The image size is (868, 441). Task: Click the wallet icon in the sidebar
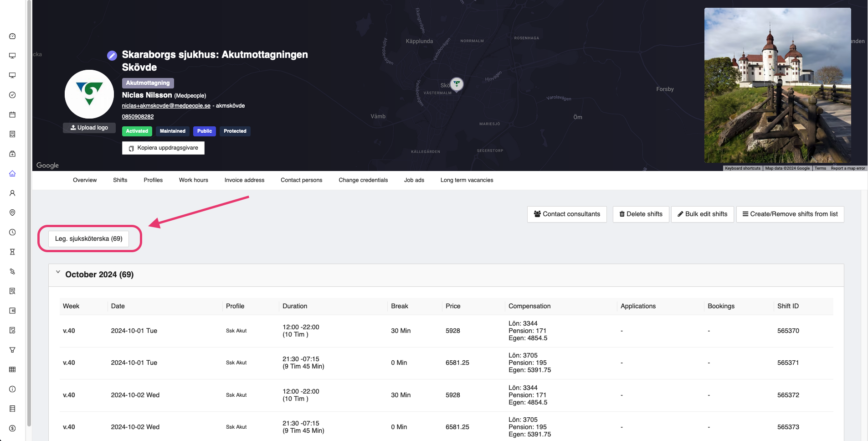pos(12,311)
